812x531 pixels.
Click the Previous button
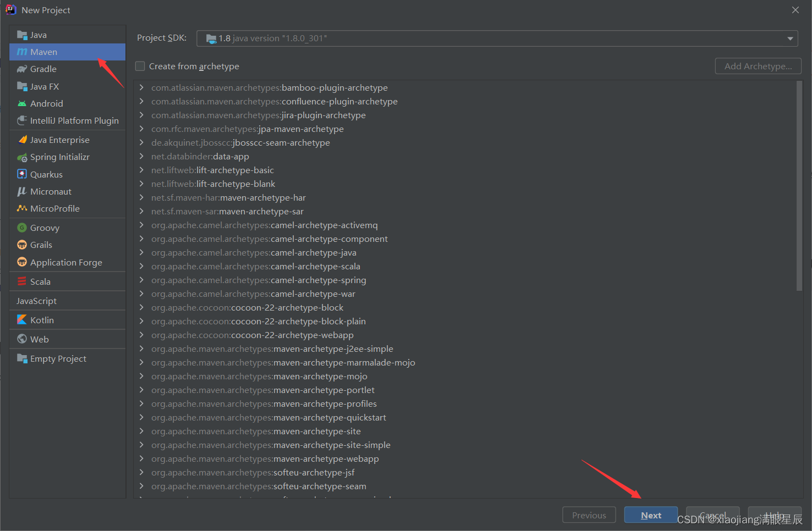coord(589,515)
